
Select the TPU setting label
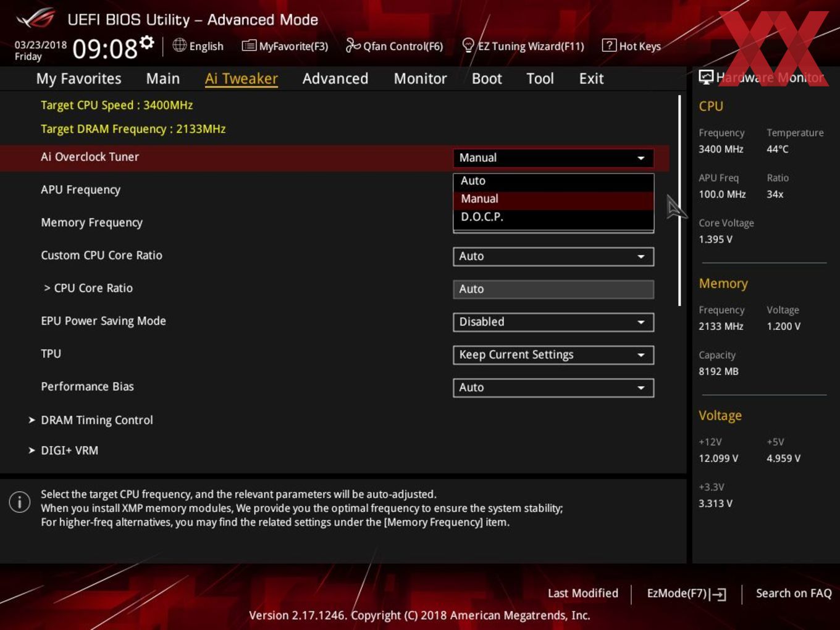(x=51, y=354)
